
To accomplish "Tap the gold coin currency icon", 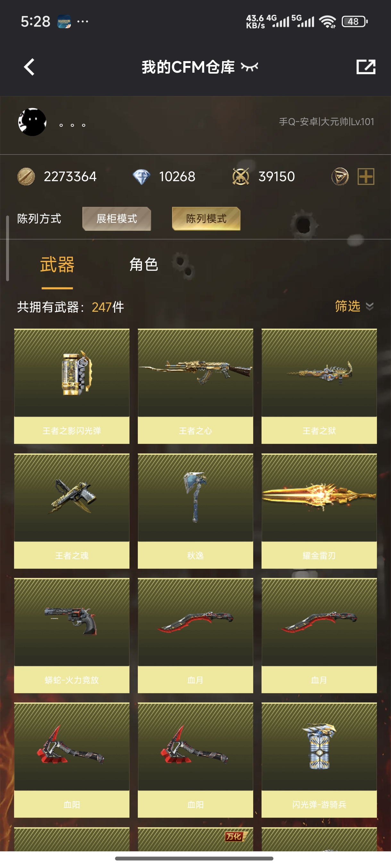I will [26, 176].
